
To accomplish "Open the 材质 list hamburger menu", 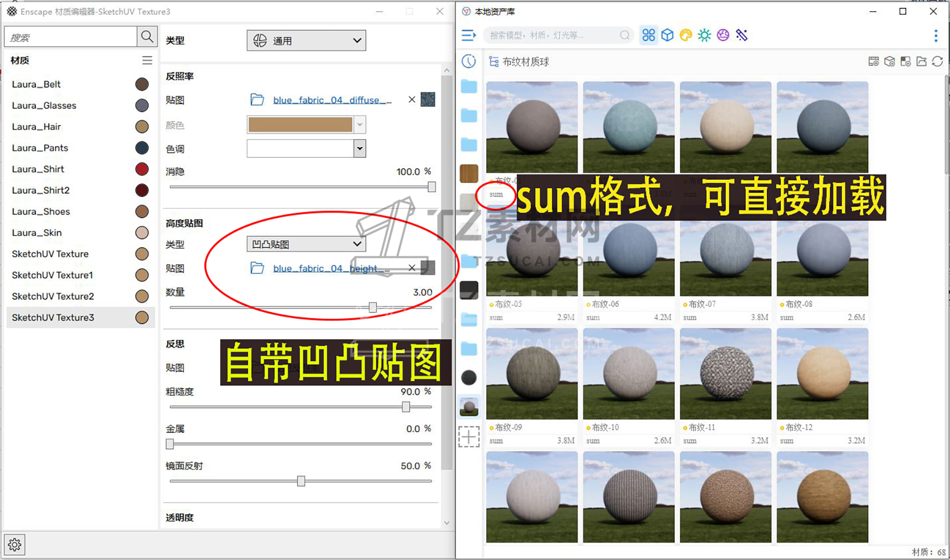I will 147,61.
